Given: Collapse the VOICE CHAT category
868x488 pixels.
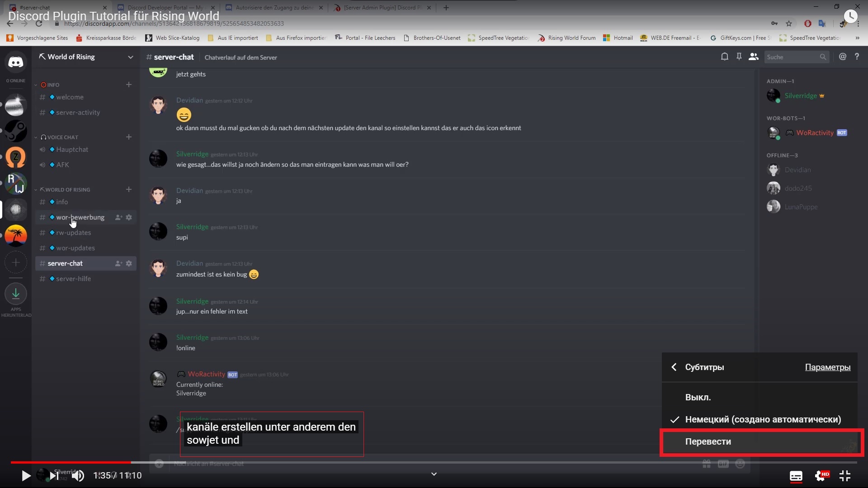Looking at the screenshot, I should [62, 137].
